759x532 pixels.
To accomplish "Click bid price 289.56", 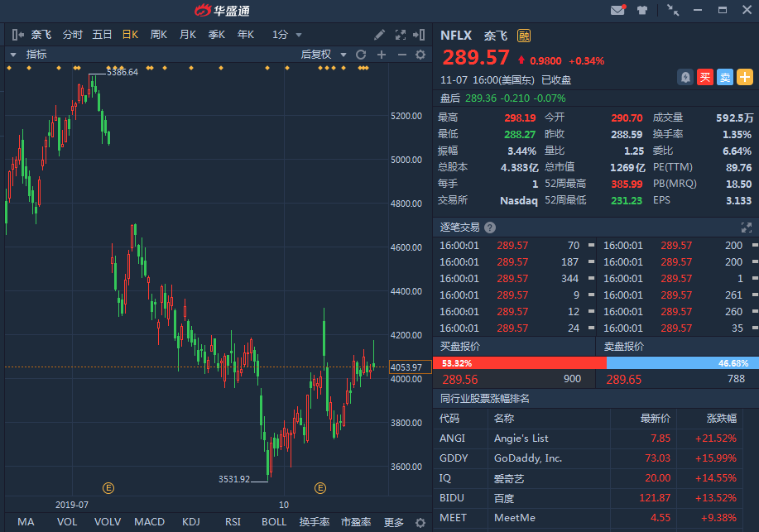I will pyautogui.click(x=460, y=380).
